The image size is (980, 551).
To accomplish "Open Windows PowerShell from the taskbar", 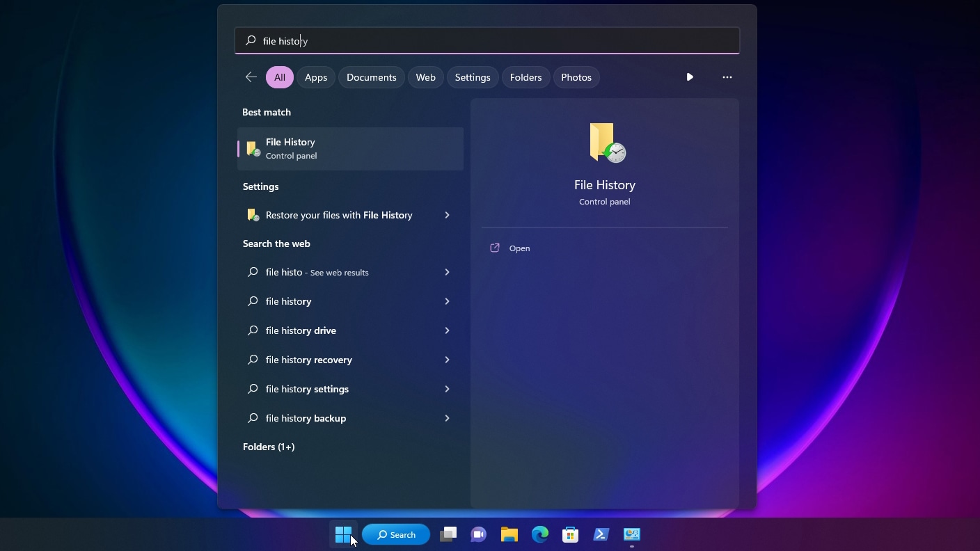I will [x=601, y=534].
